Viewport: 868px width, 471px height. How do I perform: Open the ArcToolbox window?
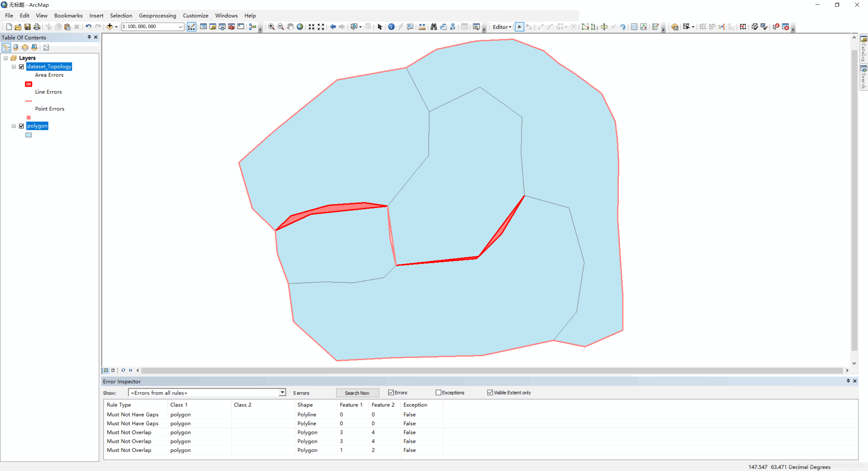[x=231, y=26]
